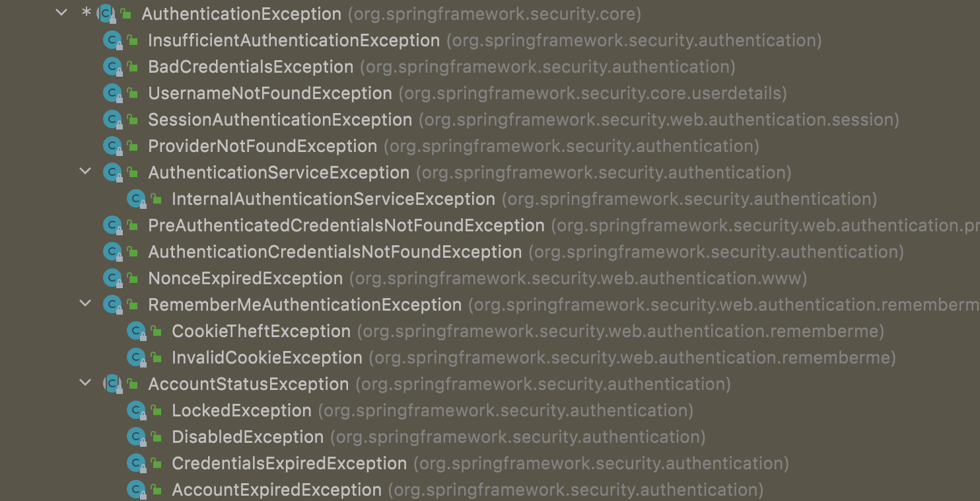Select InvalidCookieException in the hierarchy
The height and width of the screenshot is (501, 980).
click(x=267, y=358)
